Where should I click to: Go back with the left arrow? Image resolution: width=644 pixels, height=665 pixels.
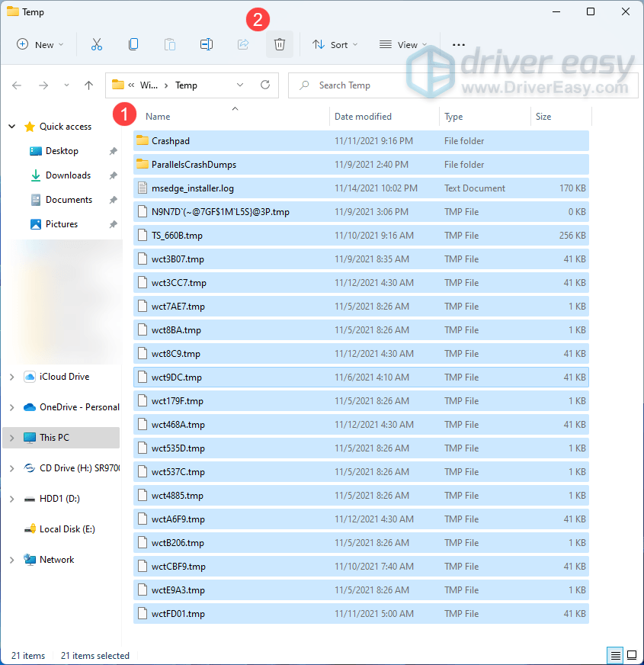pos(17,85)
